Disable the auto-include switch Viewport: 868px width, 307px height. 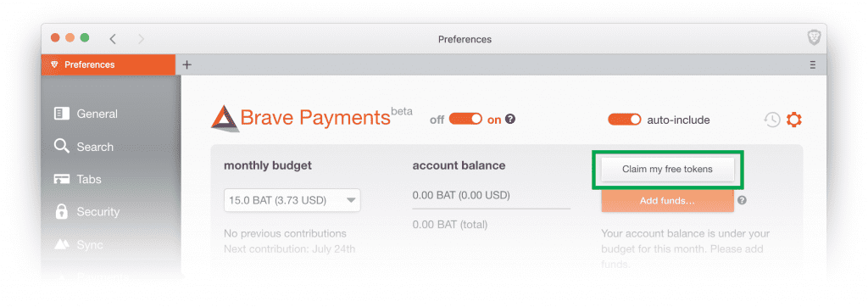[625, 119]
